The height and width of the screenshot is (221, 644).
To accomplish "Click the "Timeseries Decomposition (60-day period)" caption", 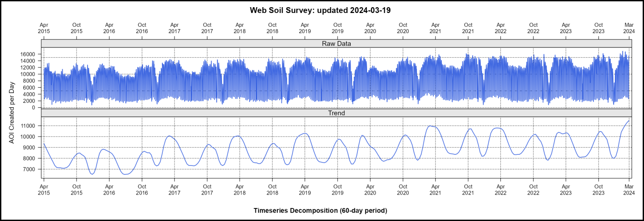I will (x=320, y=210).
